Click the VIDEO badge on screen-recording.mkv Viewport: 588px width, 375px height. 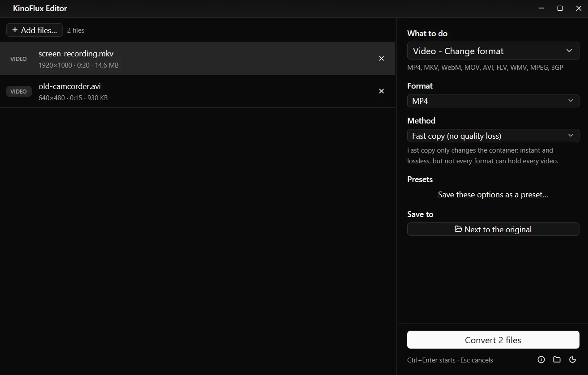[x=18, y=59]
